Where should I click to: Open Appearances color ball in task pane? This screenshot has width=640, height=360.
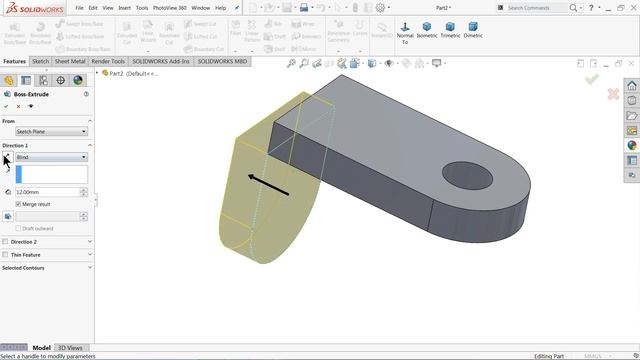(x=632, y=145)
